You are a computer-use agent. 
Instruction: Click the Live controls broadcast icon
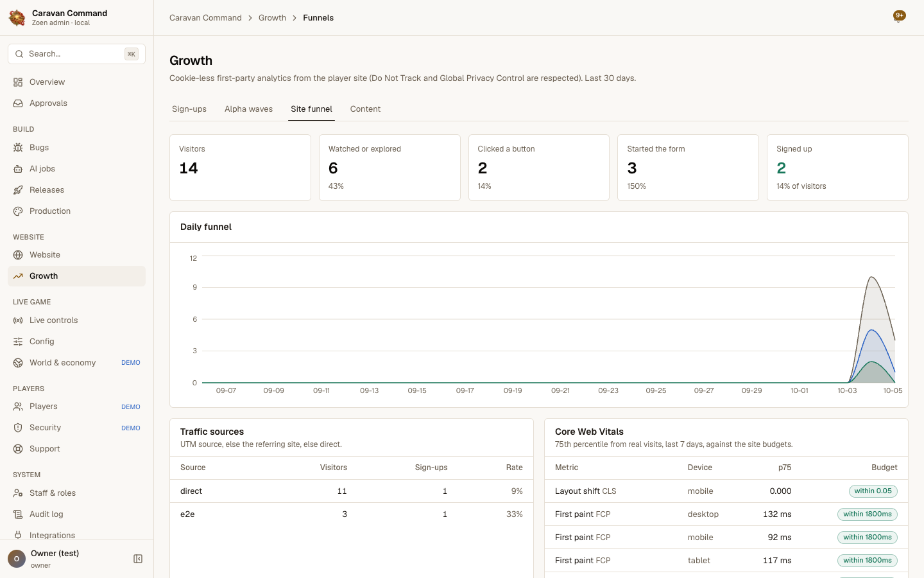[x=18, y=320]
